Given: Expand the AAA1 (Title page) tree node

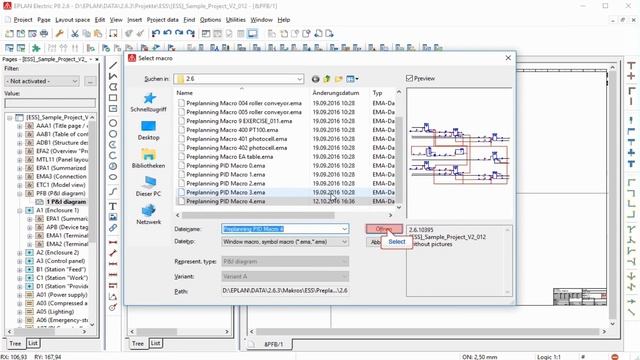Looking at the screenshot, I should 20,126.
